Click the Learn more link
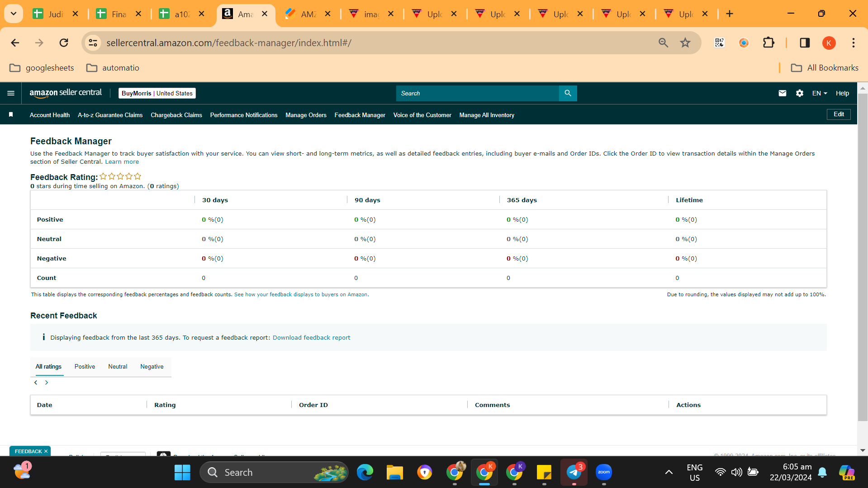 [x=122, y=161]
